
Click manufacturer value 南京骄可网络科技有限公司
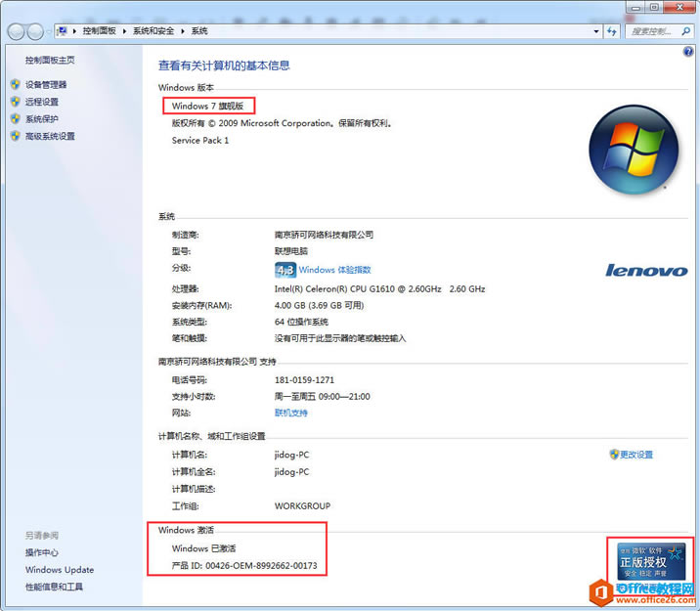click(x=324, y=235)
